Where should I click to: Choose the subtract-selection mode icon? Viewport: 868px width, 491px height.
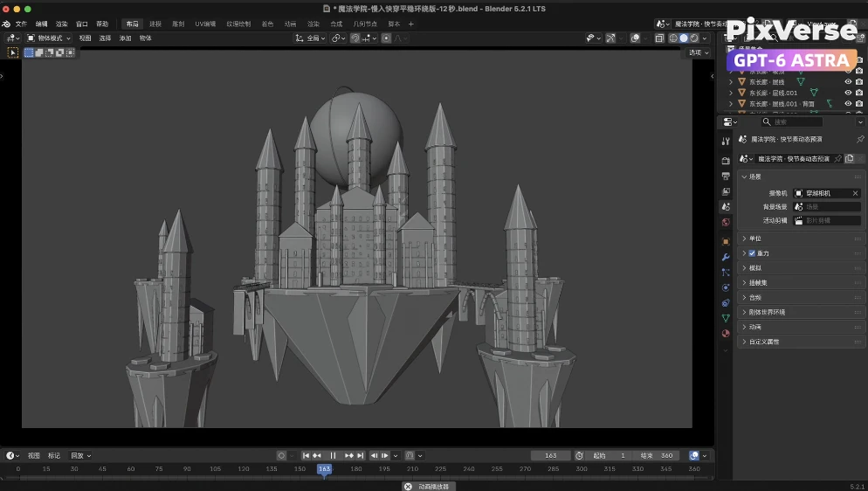pyautogui.click(x=49, y=52)
